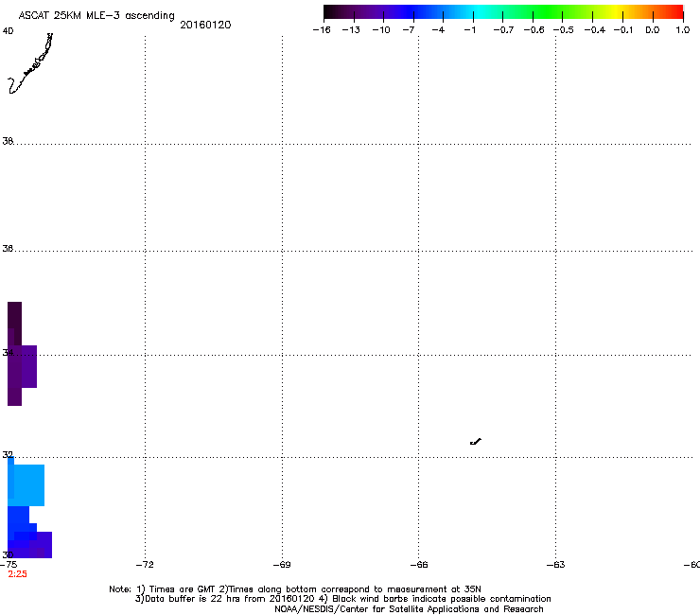
Task: Click the "-10" color scale label
Action: pyautogui.click(x=381, y=30)
